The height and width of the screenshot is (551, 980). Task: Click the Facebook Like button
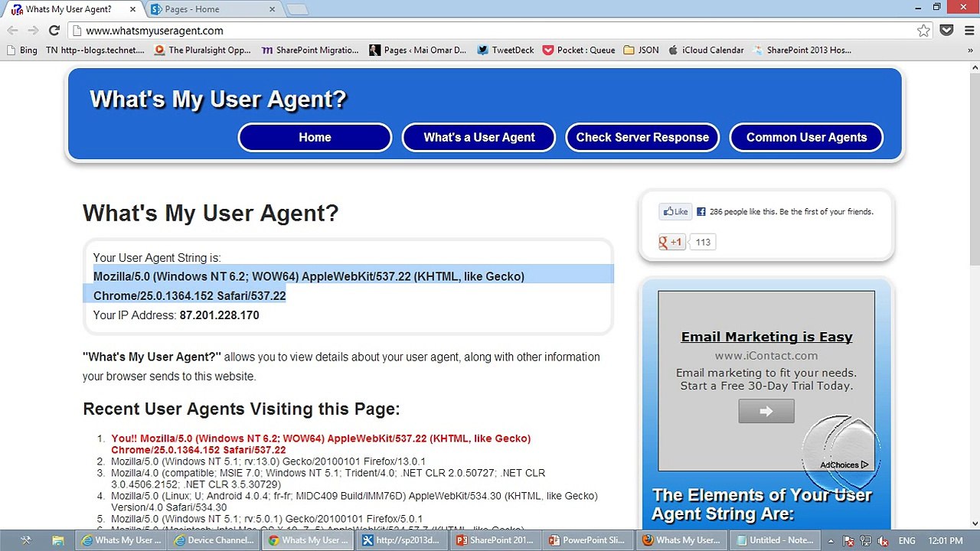pyautogui.click(x=675, y=212)
